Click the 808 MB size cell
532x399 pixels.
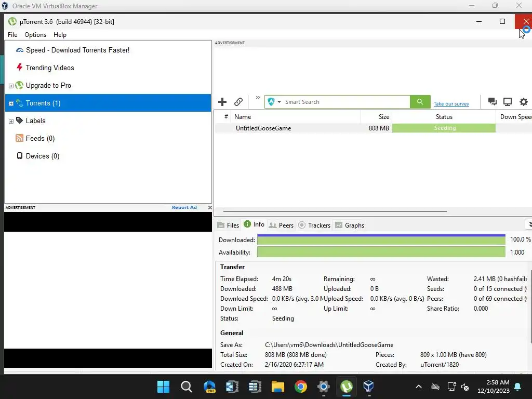pos(379,128)
